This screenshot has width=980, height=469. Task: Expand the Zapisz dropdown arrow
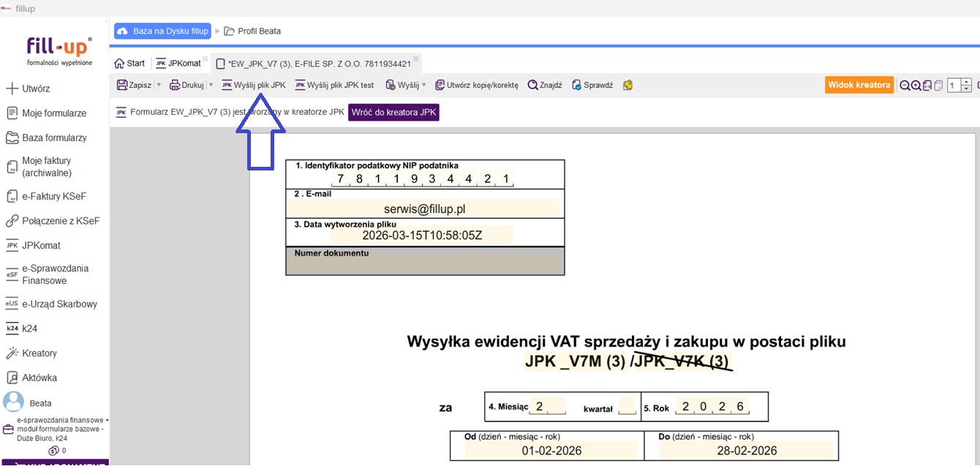[x=159, y=85]
